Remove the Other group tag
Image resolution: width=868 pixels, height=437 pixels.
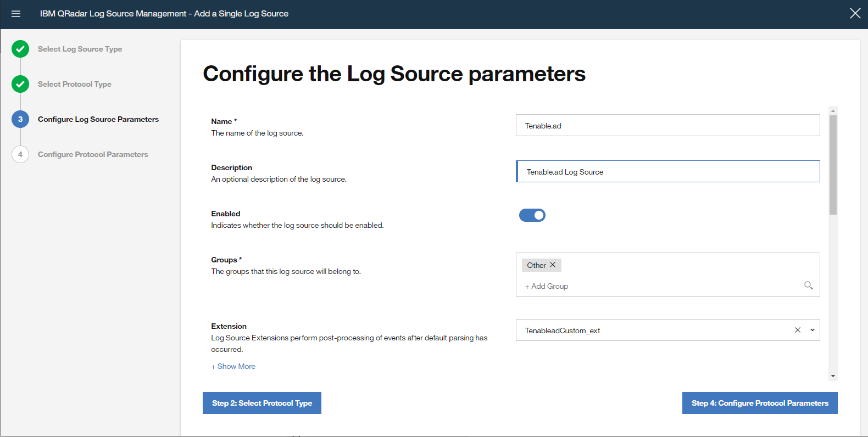[553, 265]
